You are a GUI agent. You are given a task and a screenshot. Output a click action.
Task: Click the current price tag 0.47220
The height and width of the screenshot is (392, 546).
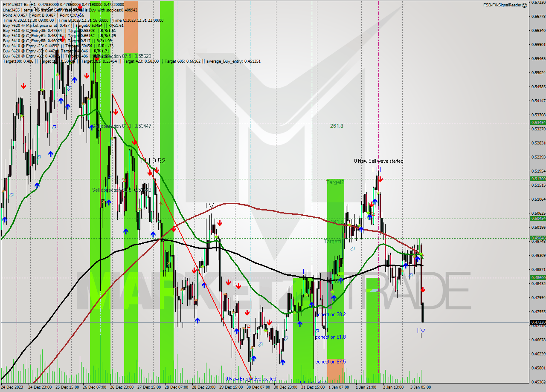[537, 323]
